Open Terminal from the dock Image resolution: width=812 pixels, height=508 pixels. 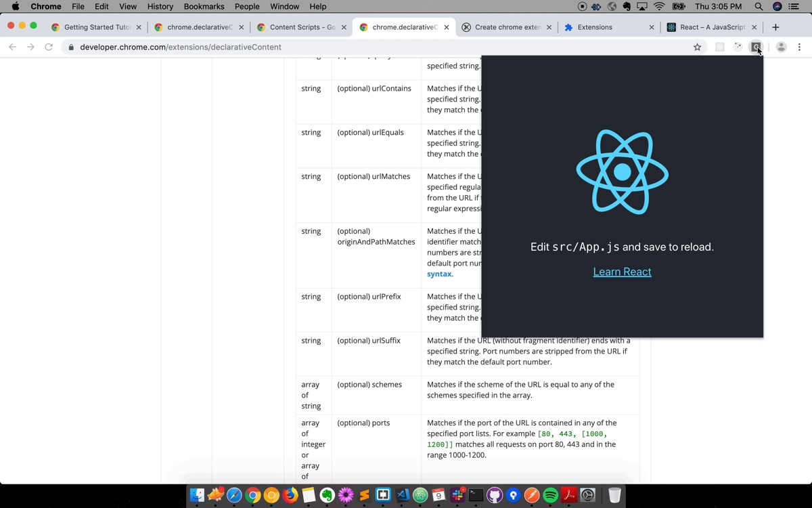coord(476,495)
